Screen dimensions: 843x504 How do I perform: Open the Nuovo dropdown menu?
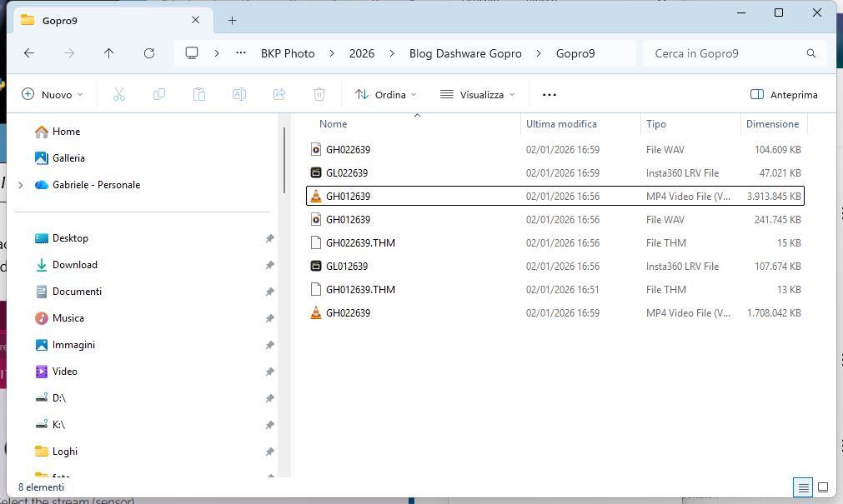[53, 95]
